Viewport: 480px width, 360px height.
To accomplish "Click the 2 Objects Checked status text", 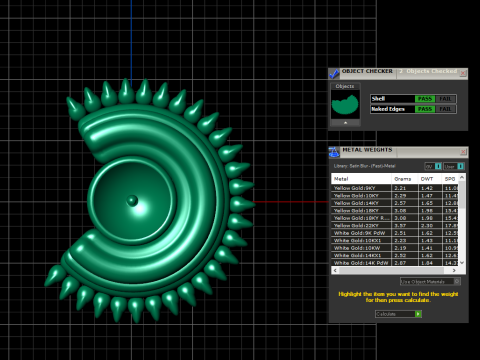I will point(428,71).
